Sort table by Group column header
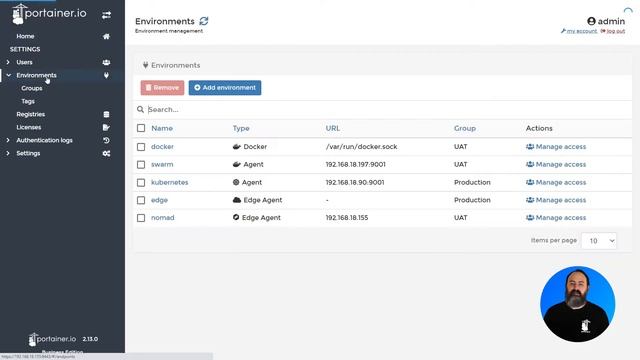 465,128
